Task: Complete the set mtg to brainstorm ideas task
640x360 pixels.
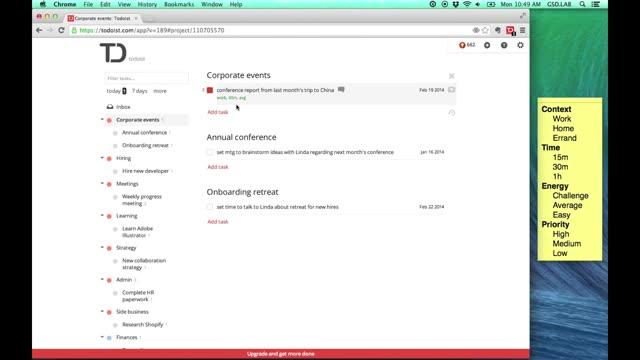Action: click(x=210, y=152)
